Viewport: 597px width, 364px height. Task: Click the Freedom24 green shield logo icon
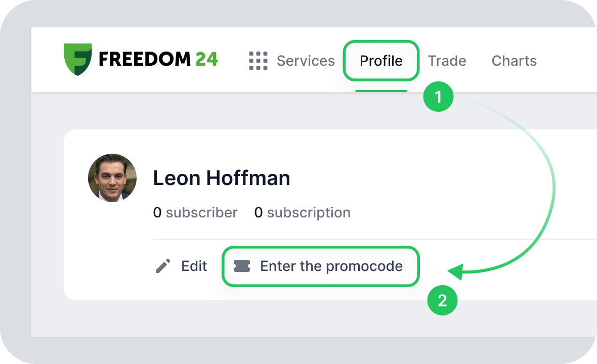78,60
